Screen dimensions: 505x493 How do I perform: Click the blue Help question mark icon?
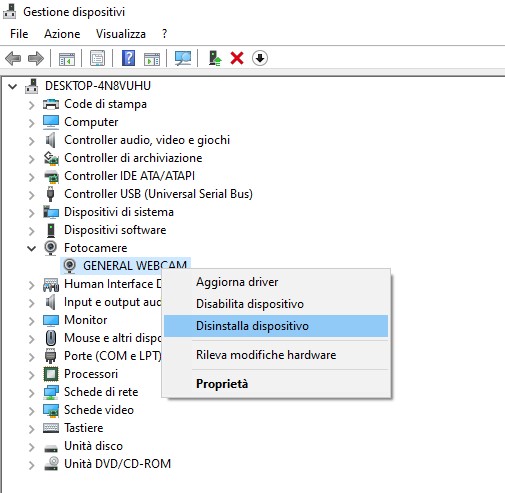[x=128, y=58]
